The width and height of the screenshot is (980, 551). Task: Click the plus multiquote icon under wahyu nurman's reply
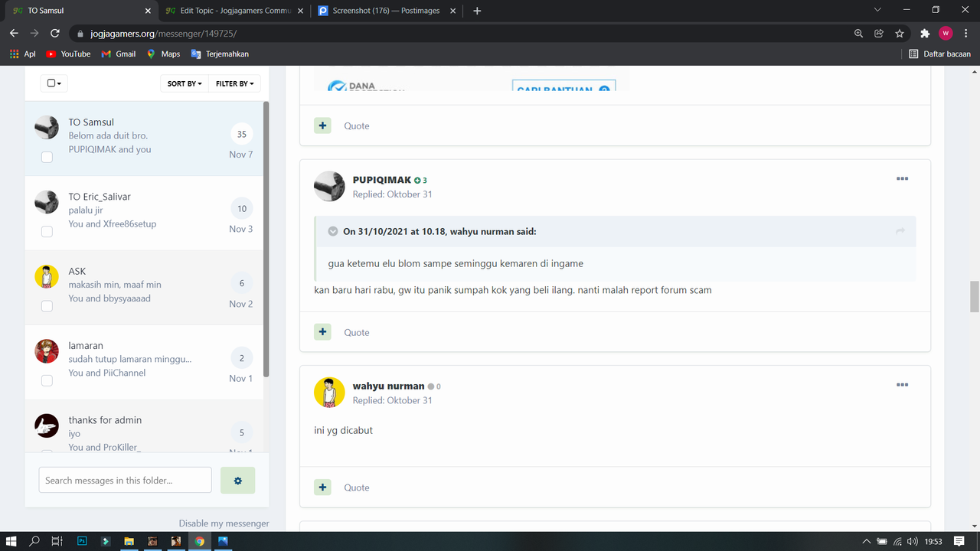322,487
